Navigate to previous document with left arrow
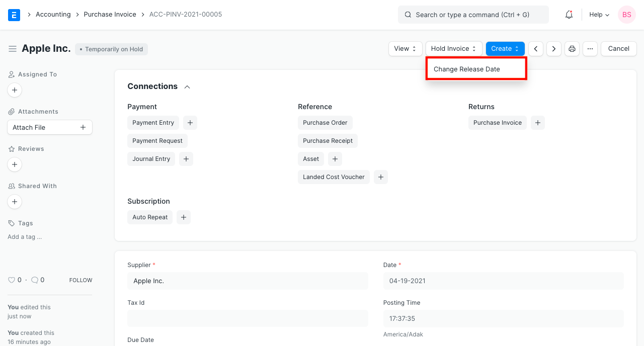The image size is (644, 346). point(535,48)
